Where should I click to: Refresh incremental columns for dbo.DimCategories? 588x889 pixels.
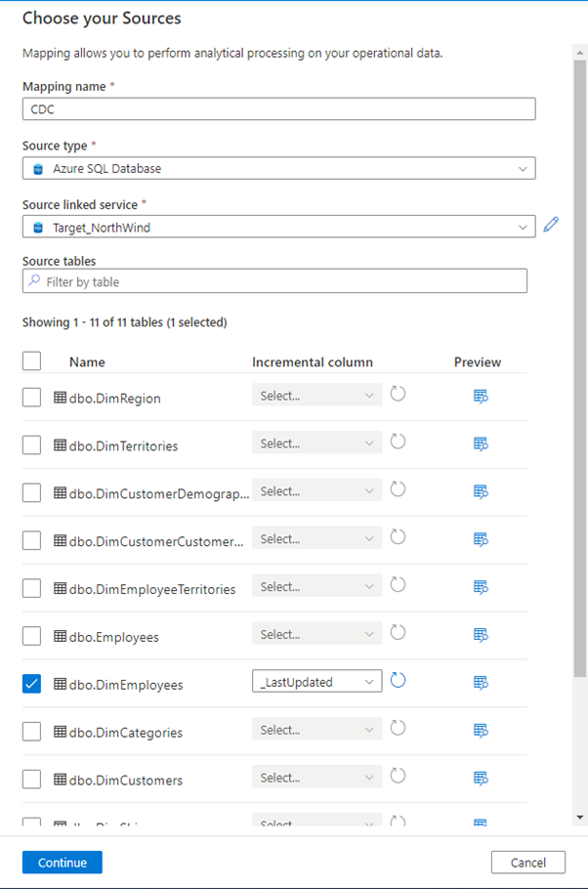click(399, 728)
